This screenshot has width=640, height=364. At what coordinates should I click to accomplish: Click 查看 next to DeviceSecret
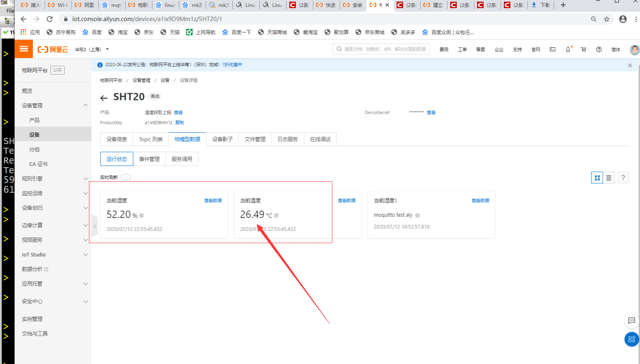pyautogui.click(x=431, y=112)
